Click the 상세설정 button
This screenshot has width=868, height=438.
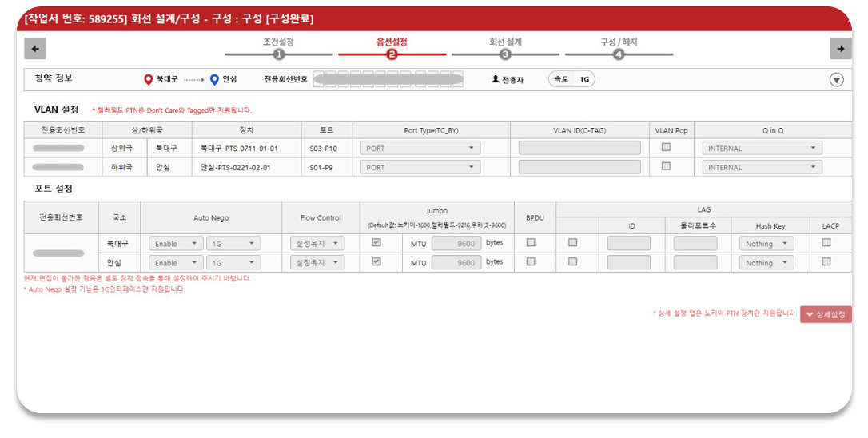click(x=826, y=314)
